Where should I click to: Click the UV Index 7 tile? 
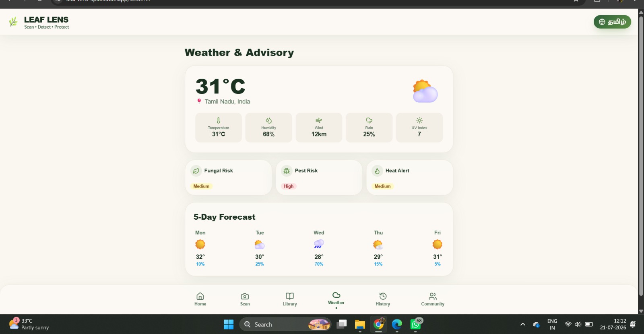(x=419, y=128)
